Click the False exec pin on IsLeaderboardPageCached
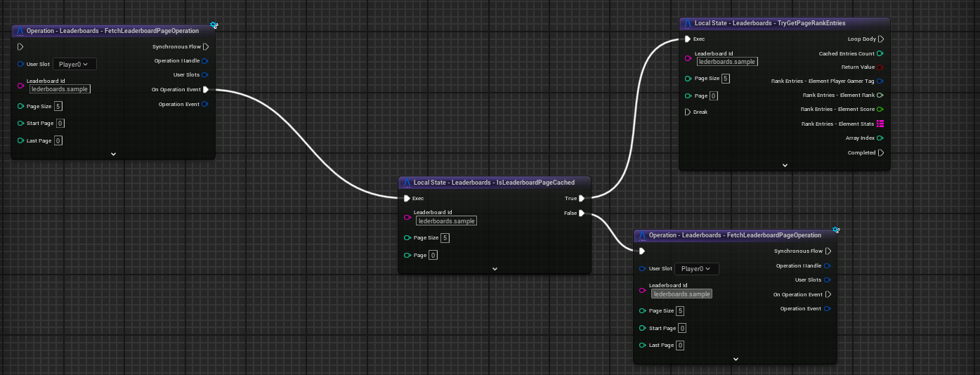 [582, 213]
